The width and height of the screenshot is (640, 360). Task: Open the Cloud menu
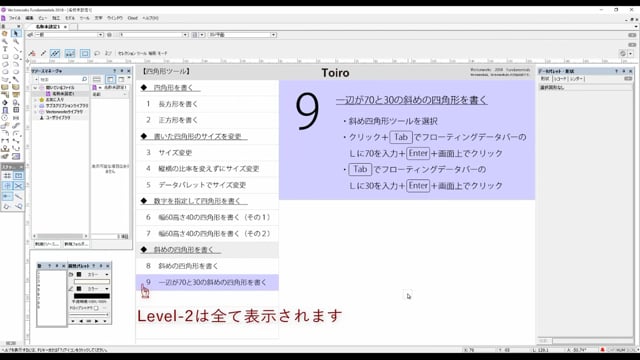pyautogui.click(x=133, y=18)
